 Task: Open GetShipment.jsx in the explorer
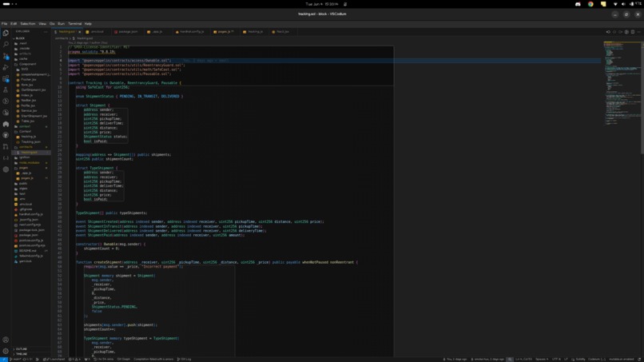33,90
